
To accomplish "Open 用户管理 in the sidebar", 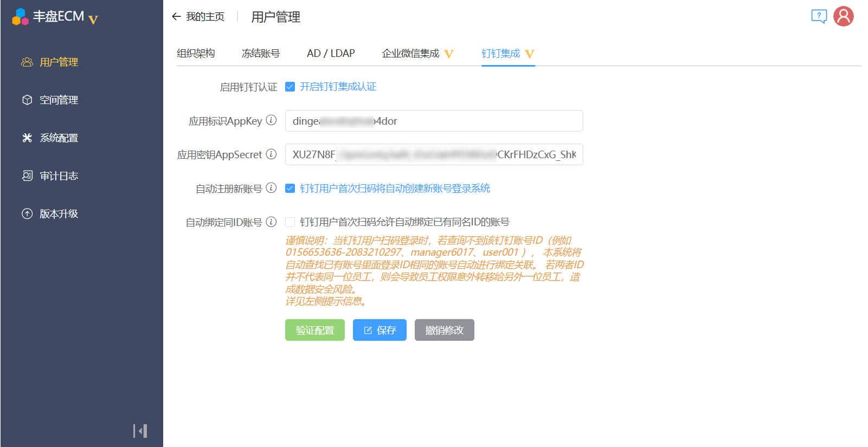I will [59, 62].
